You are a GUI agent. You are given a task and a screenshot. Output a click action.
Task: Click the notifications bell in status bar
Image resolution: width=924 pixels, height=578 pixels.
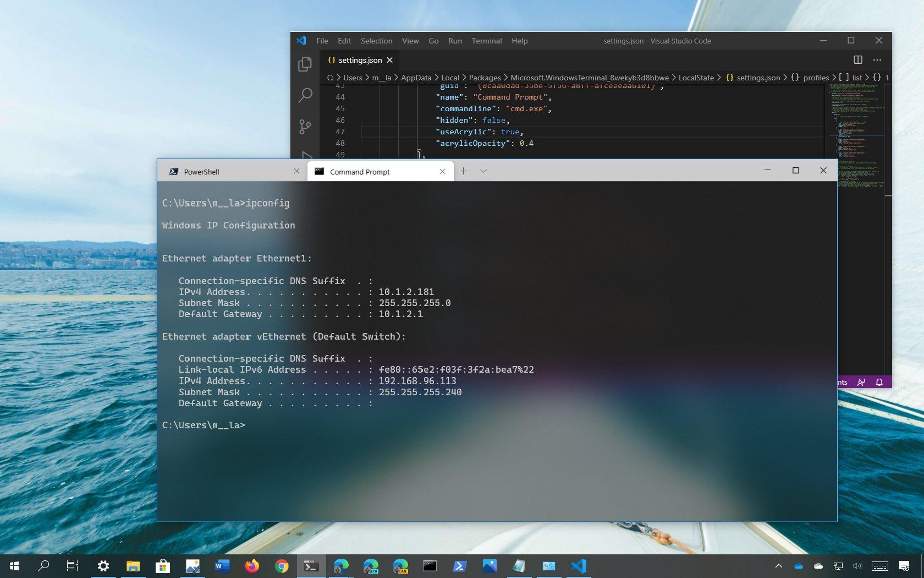[x=879, y=382]
